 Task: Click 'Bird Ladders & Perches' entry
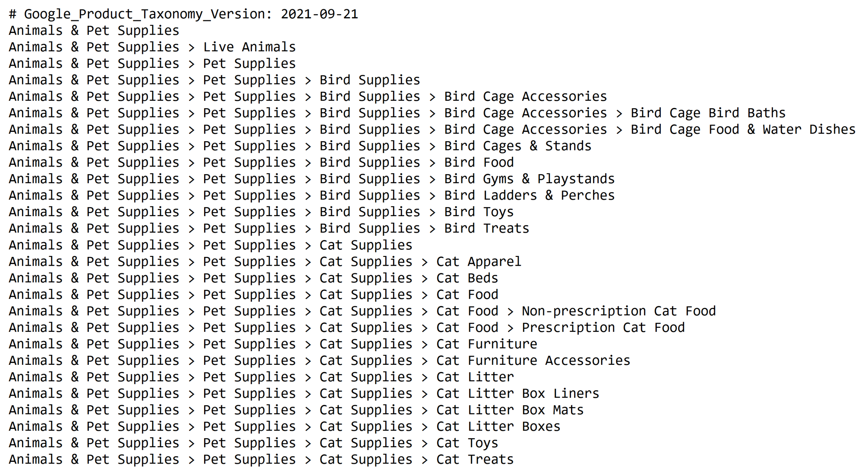(529, 195)
